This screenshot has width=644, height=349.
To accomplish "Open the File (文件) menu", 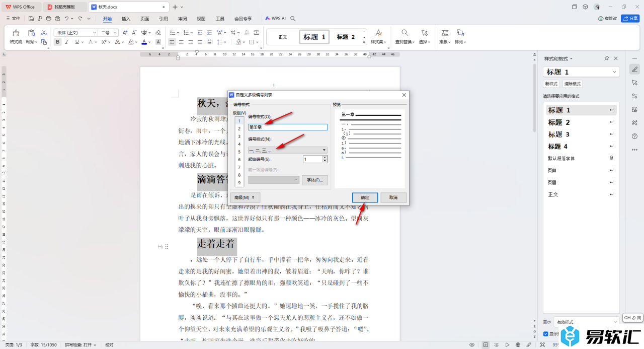I will 13,19.
